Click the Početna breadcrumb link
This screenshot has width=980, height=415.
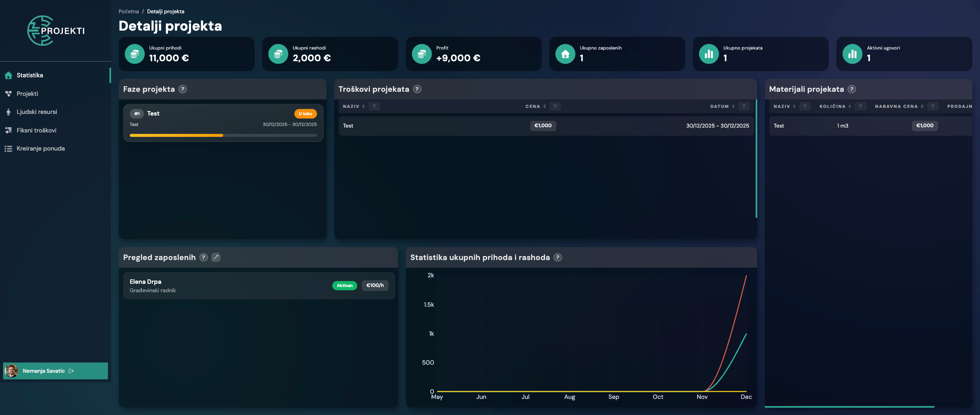pos(129,12)
